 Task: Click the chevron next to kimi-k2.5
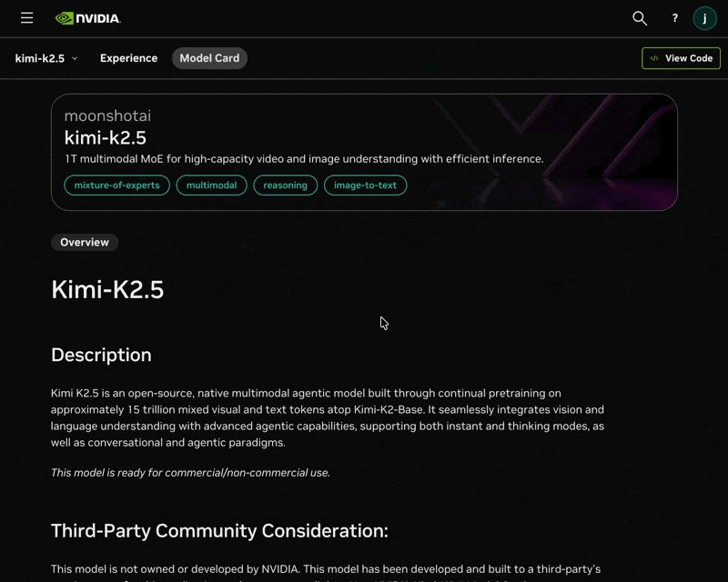(x=75, y=58)
